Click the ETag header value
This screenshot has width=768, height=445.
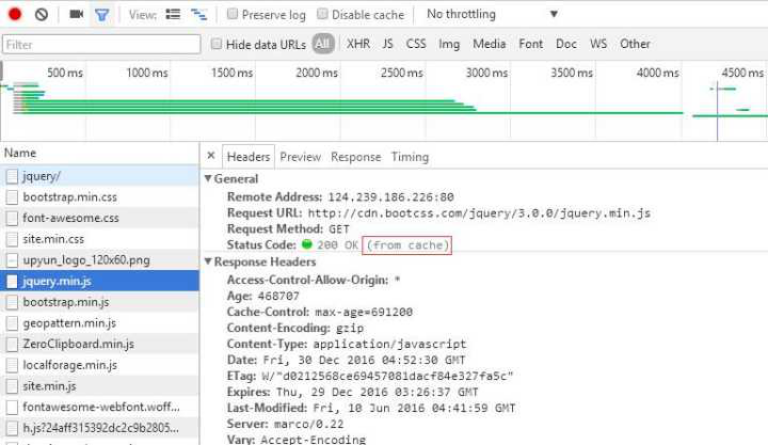point(387,376)
